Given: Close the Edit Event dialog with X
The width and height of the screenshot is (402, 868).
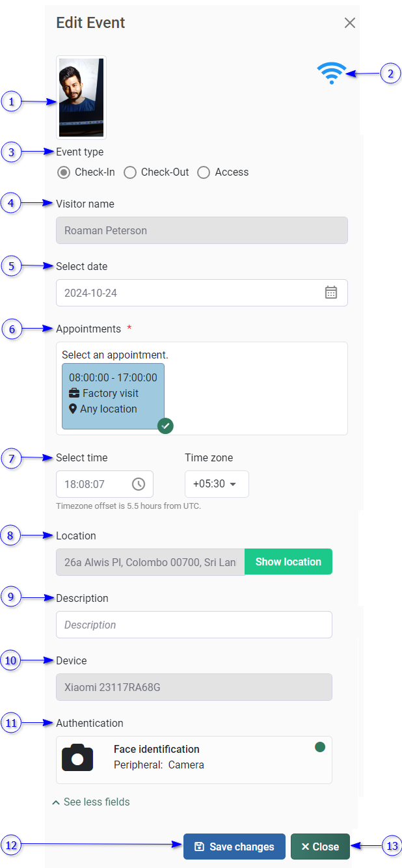Looking at the screenshot, I should point(350,23).
